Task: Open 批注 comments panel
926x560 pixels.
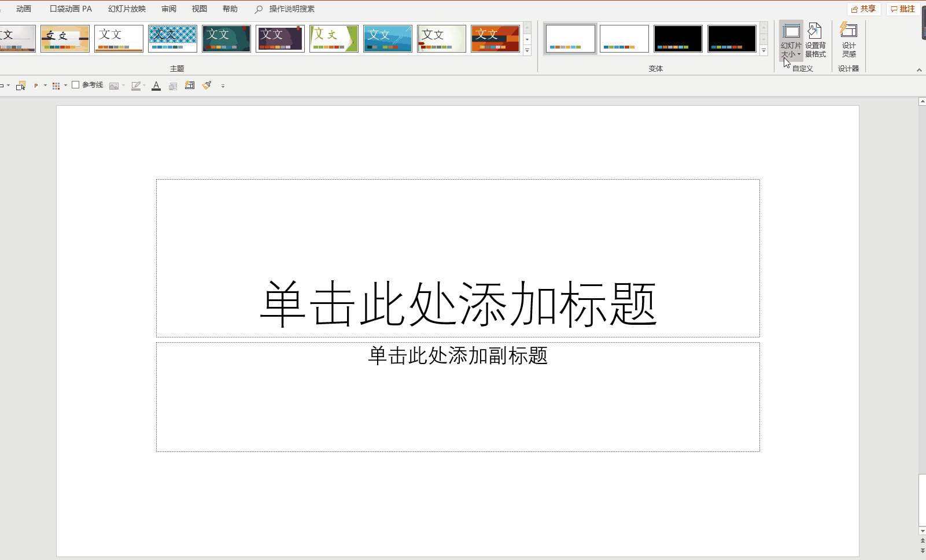Action: 902,9
